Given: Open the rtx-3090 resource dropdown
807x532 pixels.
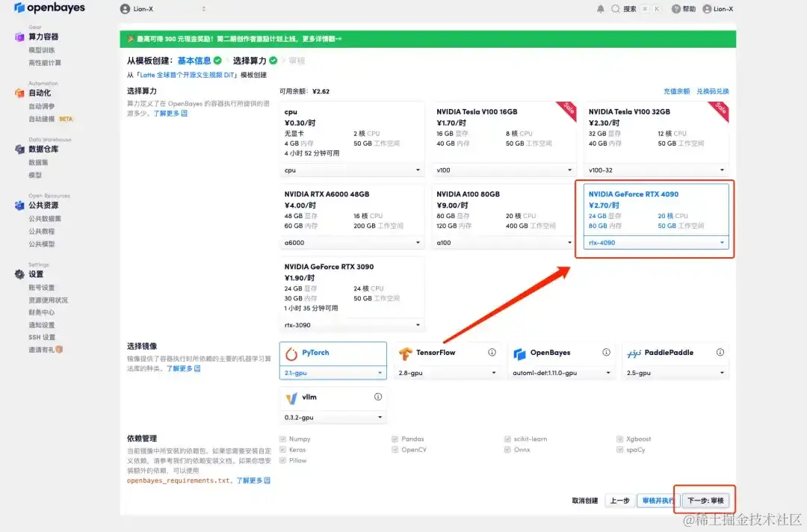Looking at the screenshot, I should coord(352,325).
